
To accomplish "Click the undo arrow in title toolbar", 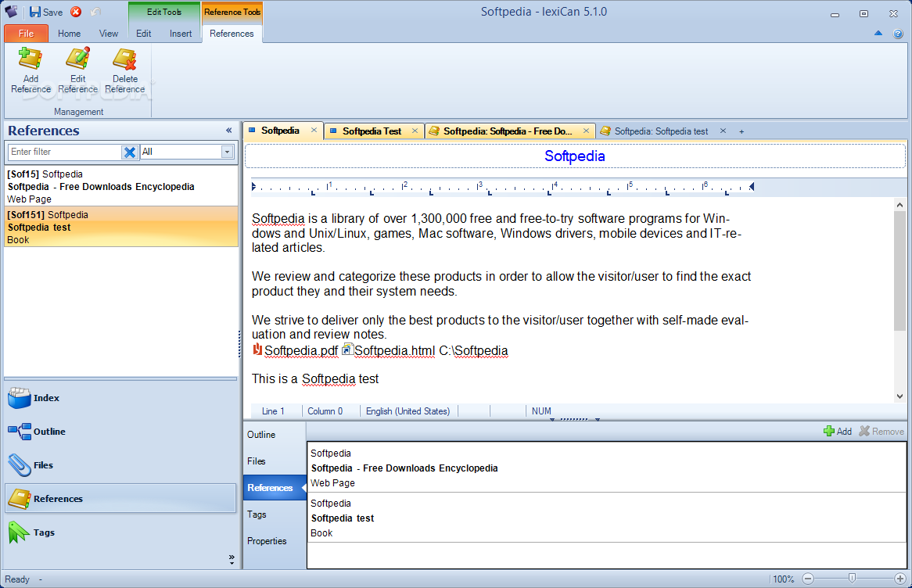I will (96, 12).
